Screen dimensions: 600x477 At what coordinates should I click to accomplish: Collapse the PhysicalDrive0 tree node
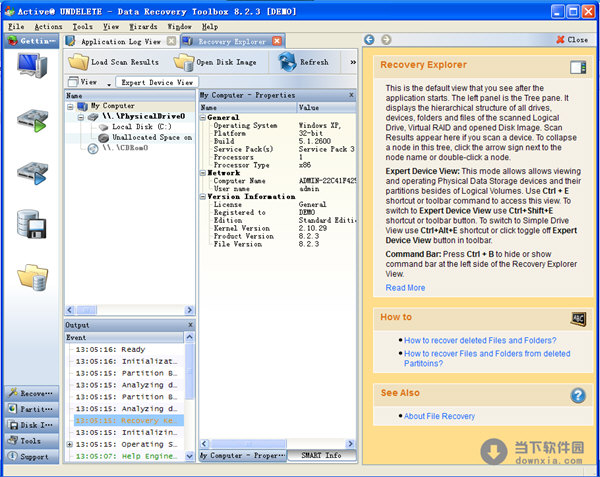tap(81, 117)
